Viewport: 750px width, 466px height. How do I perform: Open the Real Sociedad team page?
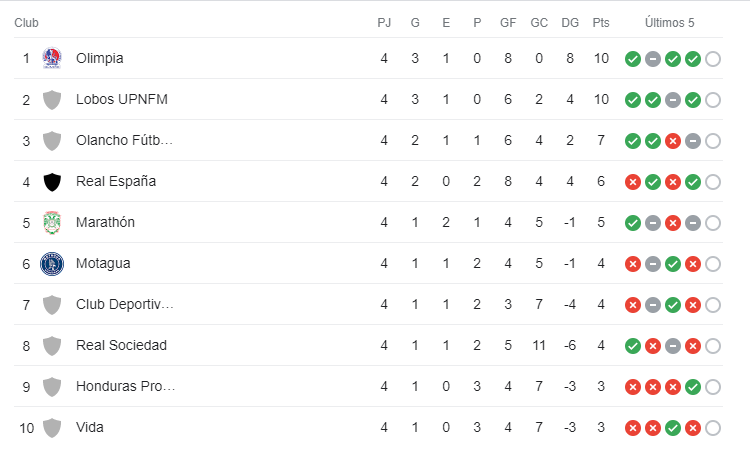click(x=121, y=345)
